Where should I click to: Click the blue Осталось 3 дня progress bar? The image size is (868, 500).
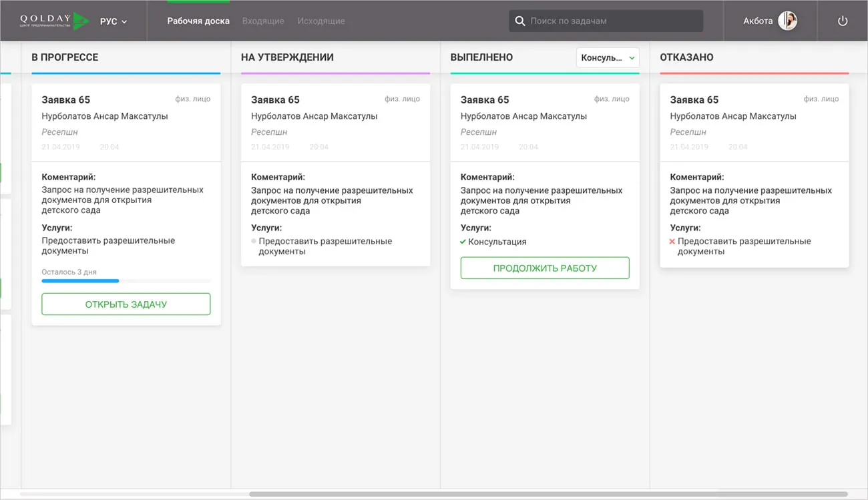click(x=80, y=281)
